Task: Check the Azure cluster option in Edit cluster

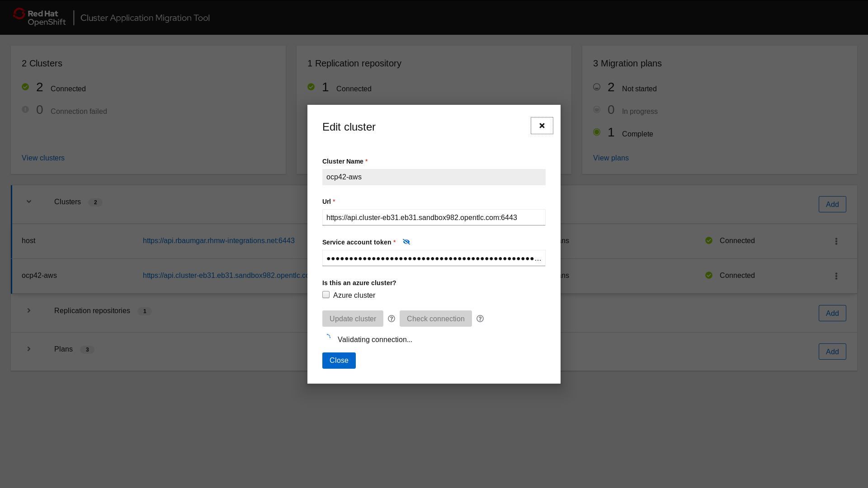Action: click(325, 295)
